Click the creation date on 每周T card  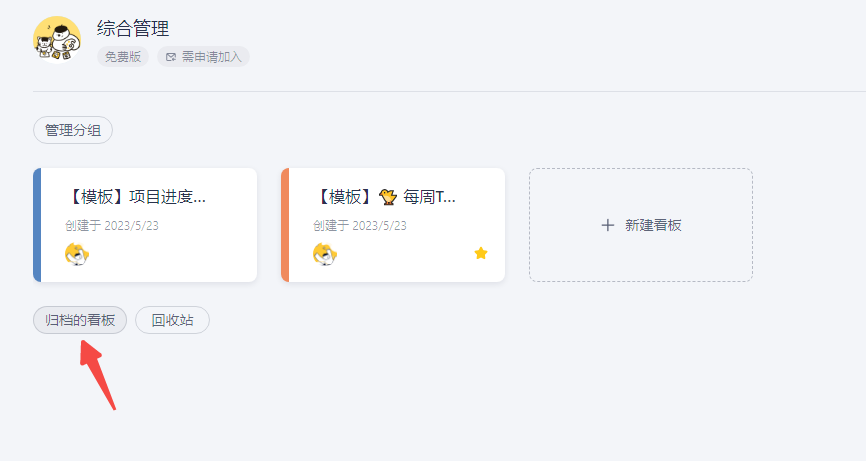pos(360,225)
